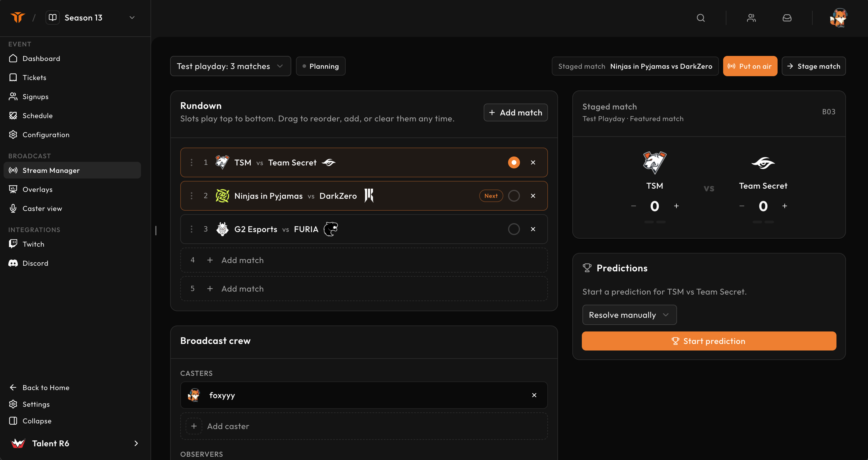868x460 pixels.
Task: Remove caster foxyyy from broadcast crew
Action: click(x=534, y=395)
